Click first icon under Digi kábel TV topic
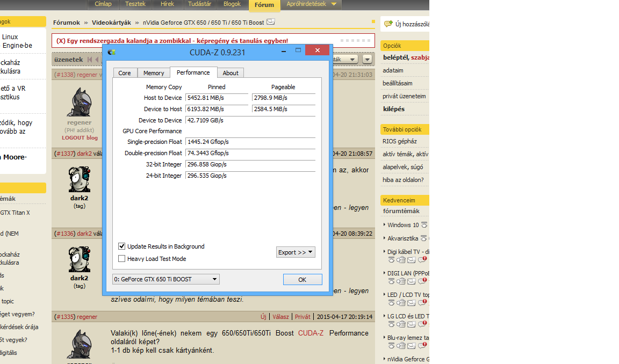This screenshot has height=364, width=619. [391, 259]
